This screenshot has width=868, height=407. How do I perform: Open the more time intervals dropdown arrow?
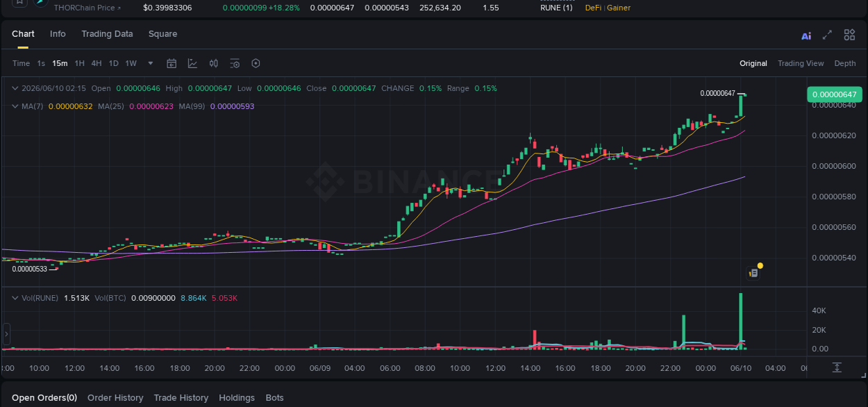151,63
